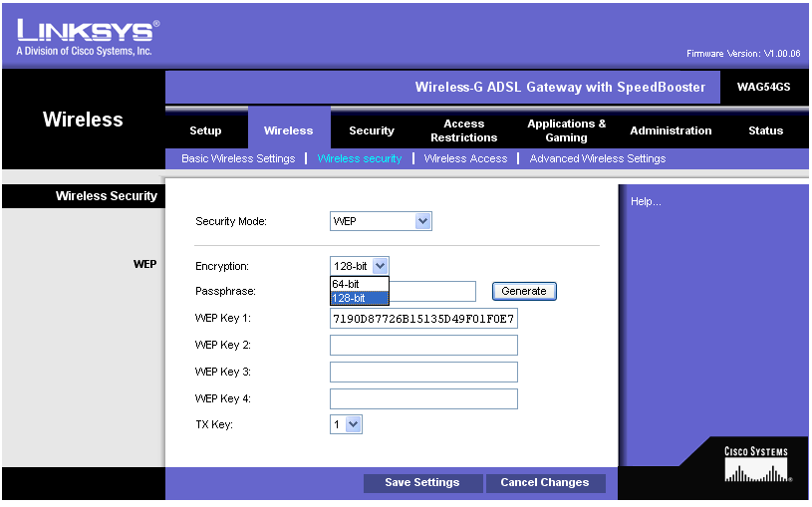The image size is (812, 507).
Task: Open the Help... link
Action: [x=646, y=201]
